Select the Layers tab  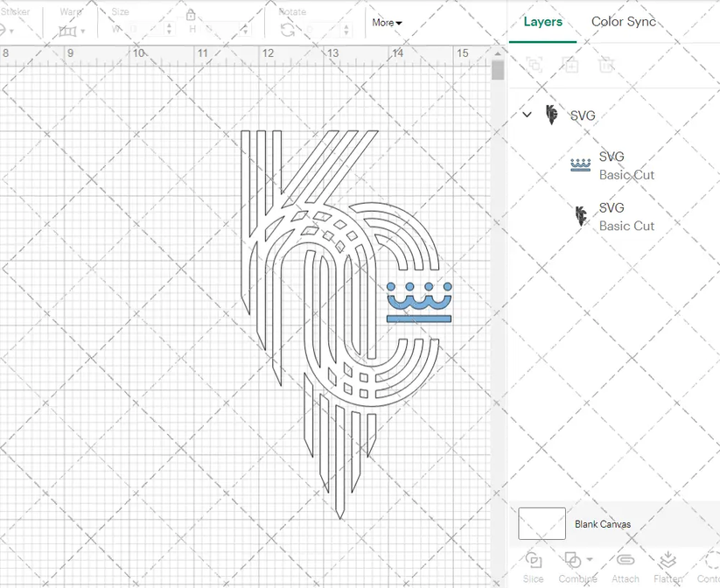[543, 22]
